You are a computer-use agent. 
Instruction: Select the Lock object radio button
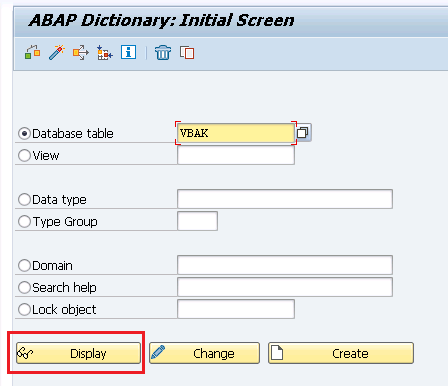[x=24, y=310]
